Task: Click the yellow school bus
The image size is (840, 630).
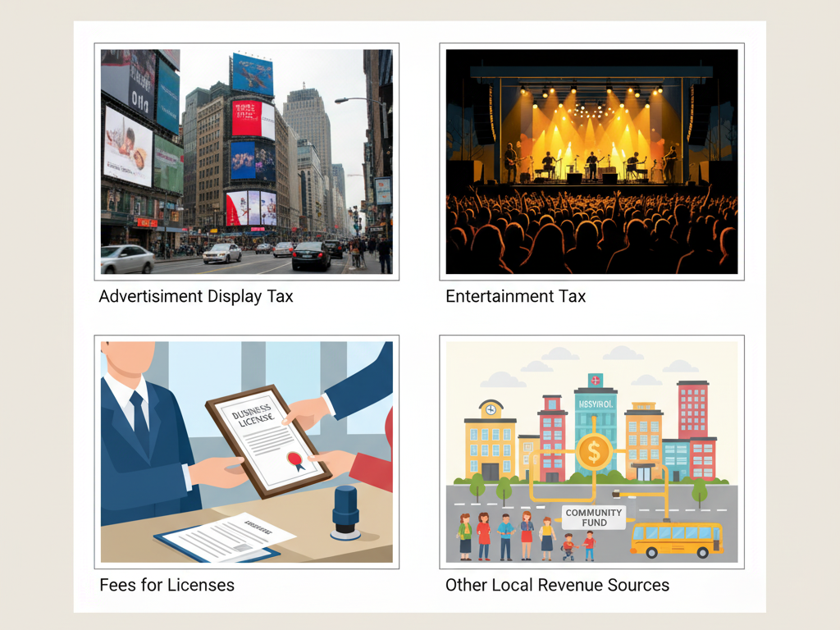Action: (x=676, y=539)
